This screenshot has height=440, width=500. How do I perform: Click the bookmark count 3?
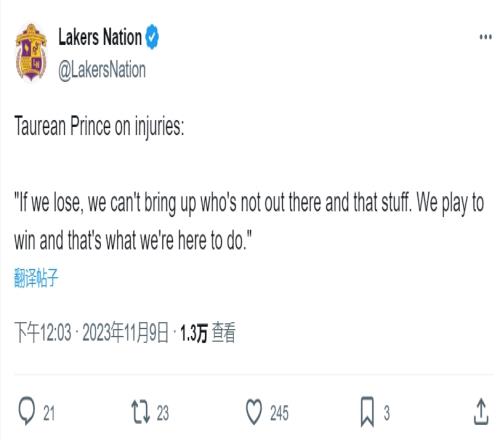tap(387, 413)
